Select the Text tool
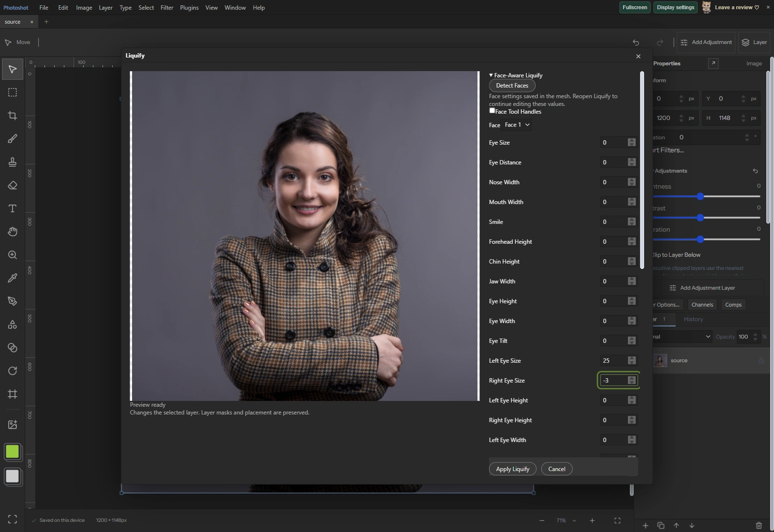The width and height of the screenshot is (774, 532). click(13, 208)
